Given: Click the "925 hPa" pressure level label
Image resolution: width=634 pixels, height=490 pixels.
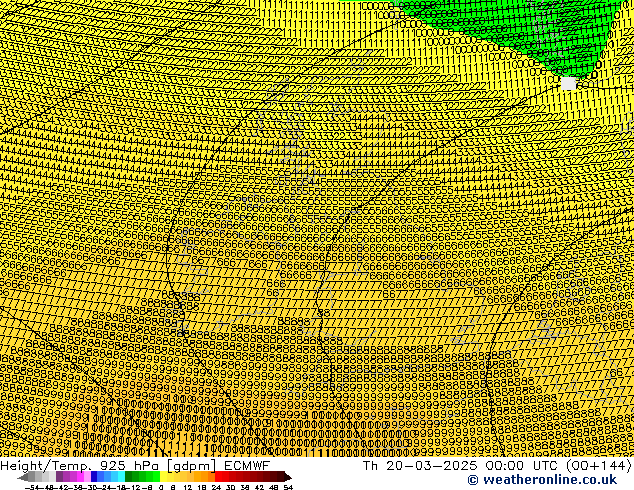Looking at the screenshot, I should point(128,465).
